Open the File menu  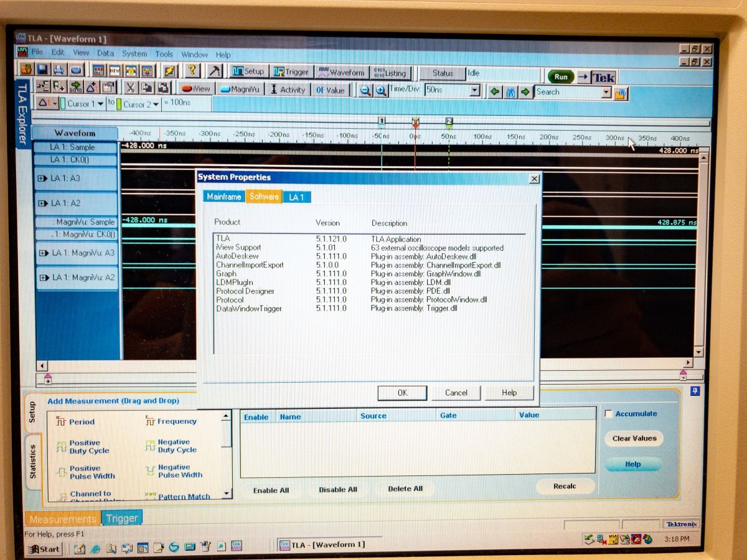pyautogui.click(x=37, y=52)
